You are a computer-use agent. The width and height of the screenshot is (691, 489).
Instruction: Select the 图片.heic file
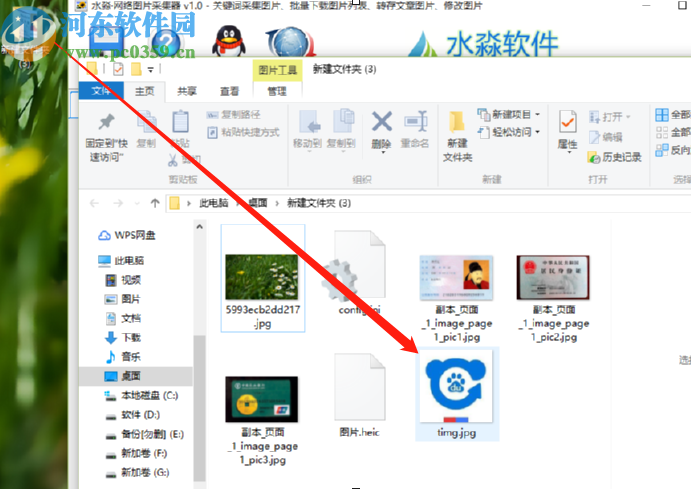click(360, 395)
